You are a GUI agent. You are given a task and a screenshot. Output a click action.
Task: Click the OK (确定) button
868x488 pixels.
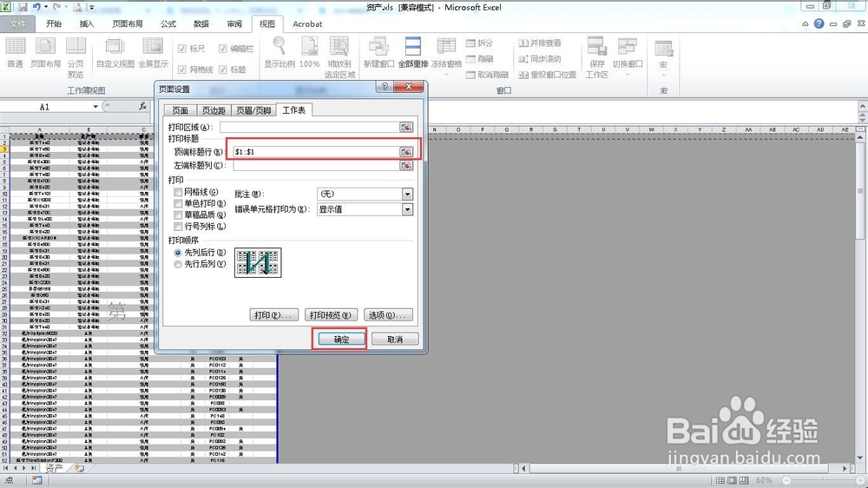(341, 339)
